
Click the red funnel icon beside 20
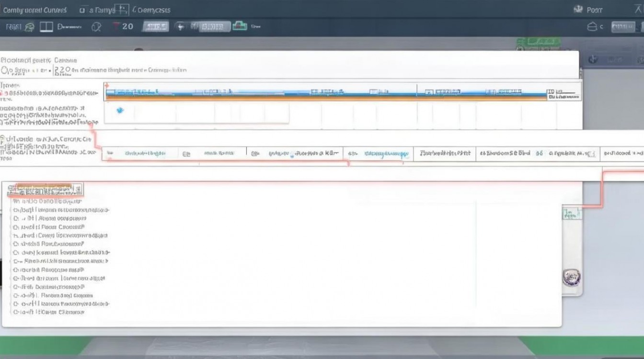115,26
